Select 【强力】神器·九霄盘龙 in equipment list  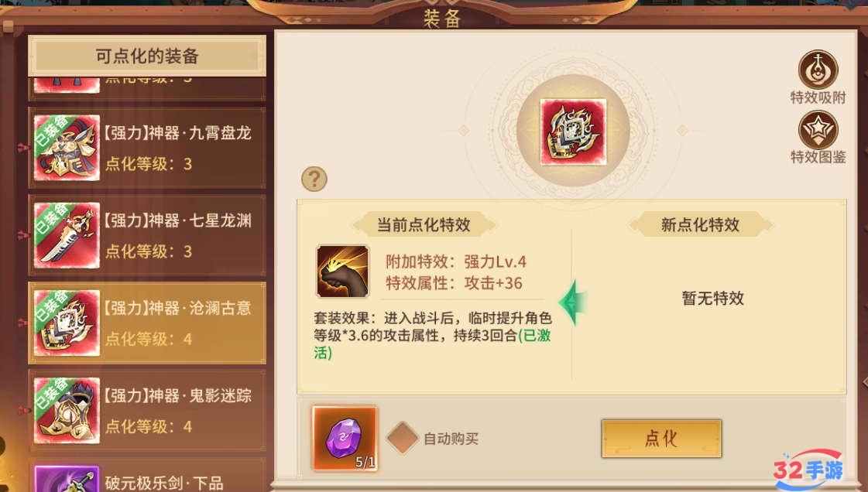[x=147, y=149]
